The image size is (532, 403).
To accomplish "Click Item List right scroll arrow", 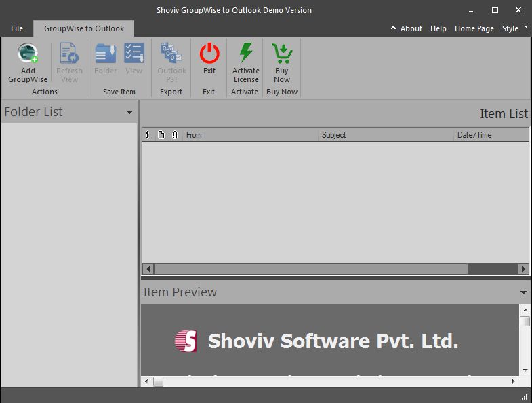I will (x=523, y=269).
